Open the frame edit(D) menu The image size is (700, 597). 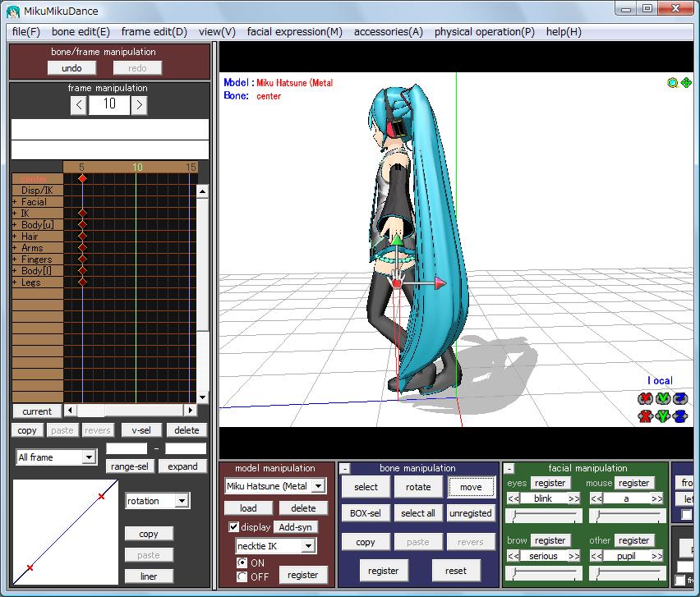[154, 32]
